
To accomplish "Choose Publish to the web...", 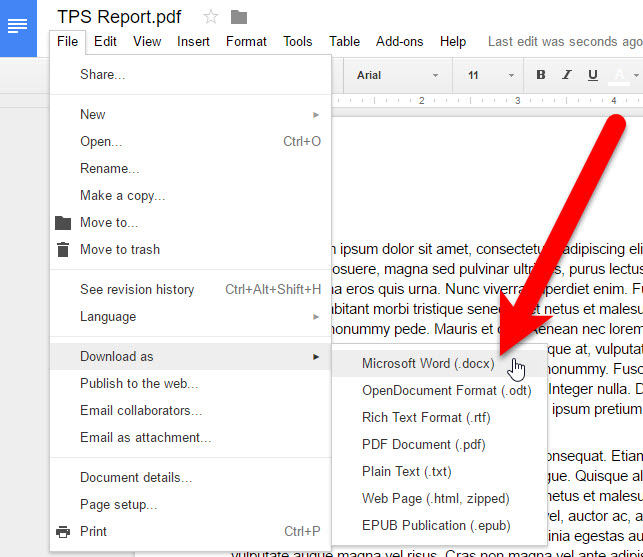I will tap(190, 384).
